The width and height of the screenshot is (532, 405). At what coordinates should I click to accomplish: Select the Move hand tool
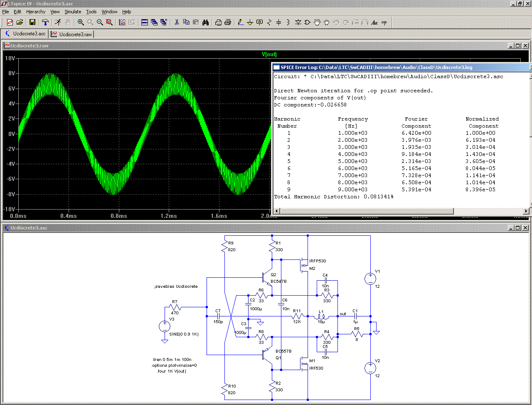click(317, 22)
